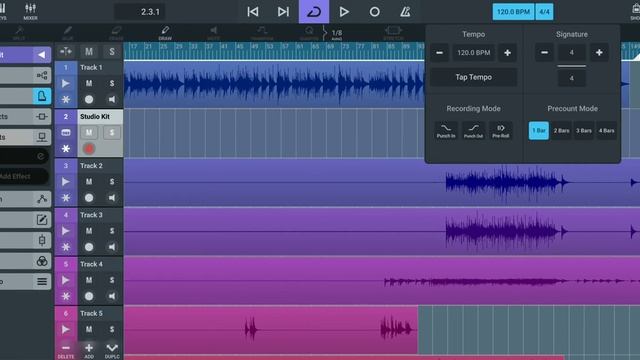
Task: Select the Erase tool
Action: pos(116,33)
